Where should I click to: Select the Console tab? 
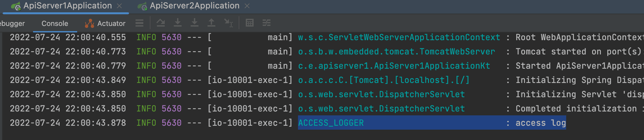55,23
